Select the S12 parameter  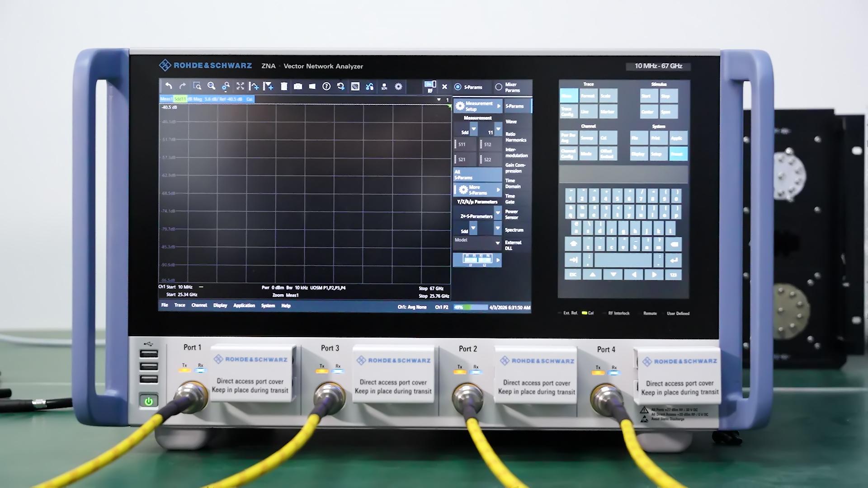pyautogui.click(x=491, y=145)
